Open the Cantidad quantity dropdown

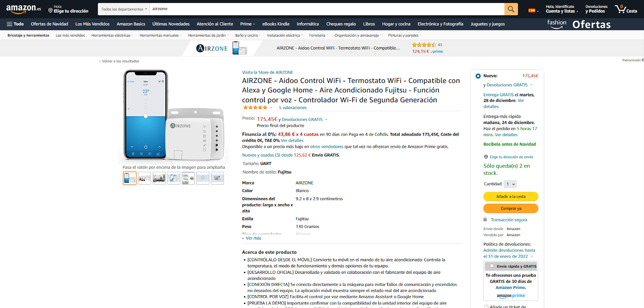pyautogui.click(x=510, y=184)
